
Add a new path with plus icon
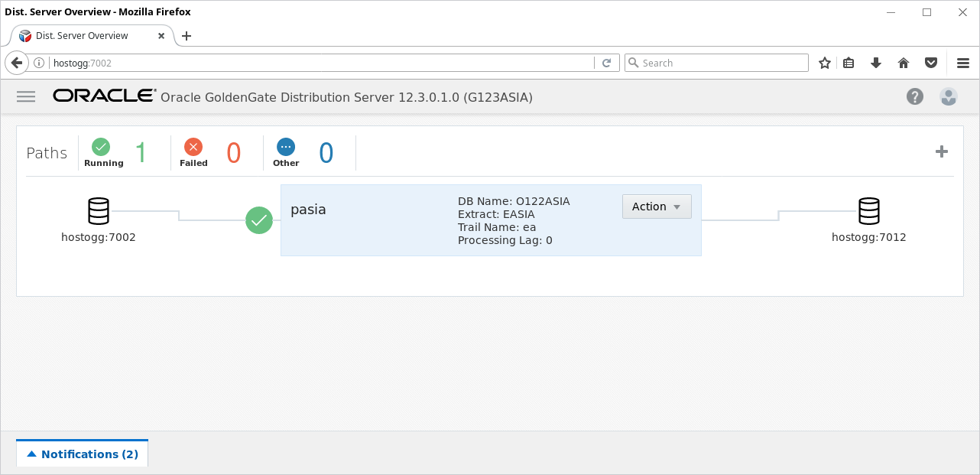[942, 151]
